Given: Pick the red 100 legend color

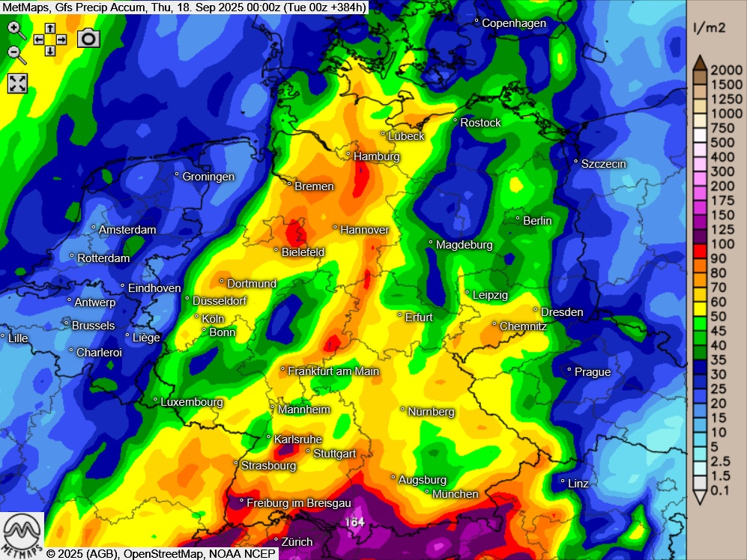Looking at the screenshot, I should [x=699, y=244].
